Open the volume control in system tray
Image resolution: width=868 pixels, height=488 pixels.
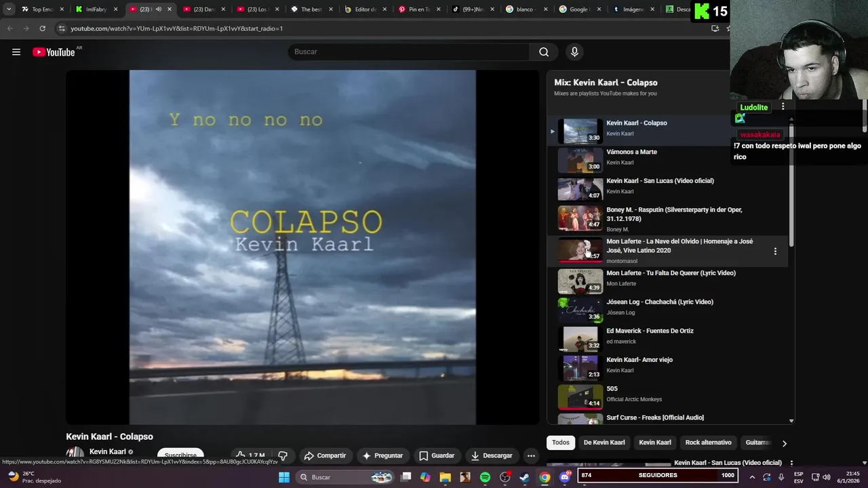coord(826,477)
